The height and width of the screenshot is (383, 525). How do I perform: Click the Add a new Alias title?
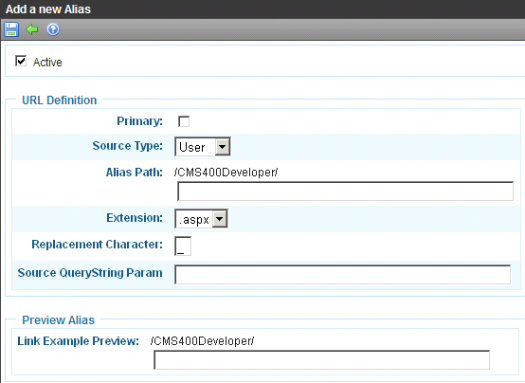pos(48,9)
